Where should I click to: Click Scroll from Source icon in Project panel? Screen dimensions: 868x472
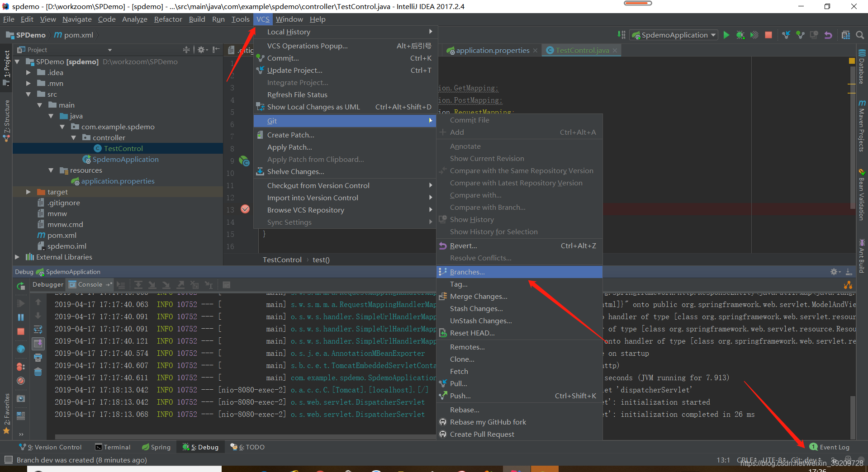[x=186, y=50]
